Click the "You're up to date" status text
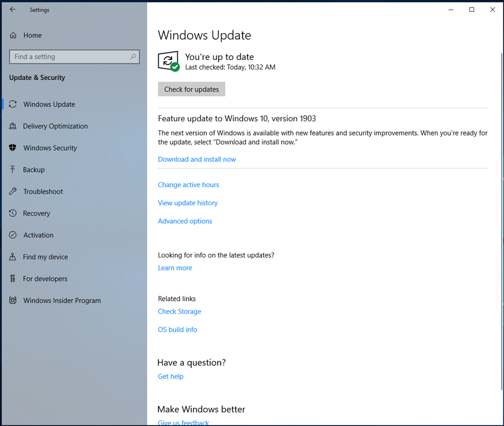 220,57
